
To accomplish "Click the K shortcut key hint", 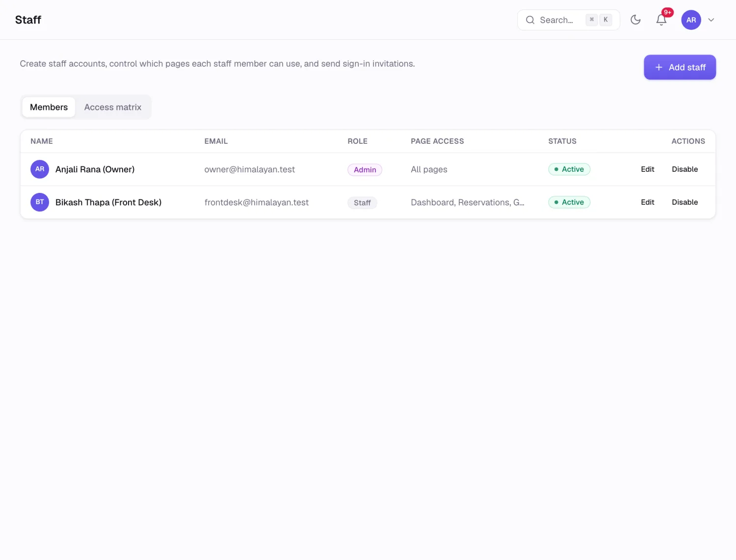I will pyautogui.click(x=605, y=20).
